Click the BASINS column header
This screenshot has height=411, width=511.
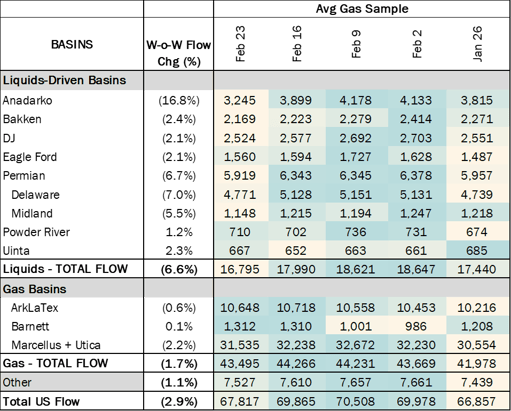pos(72,44)
